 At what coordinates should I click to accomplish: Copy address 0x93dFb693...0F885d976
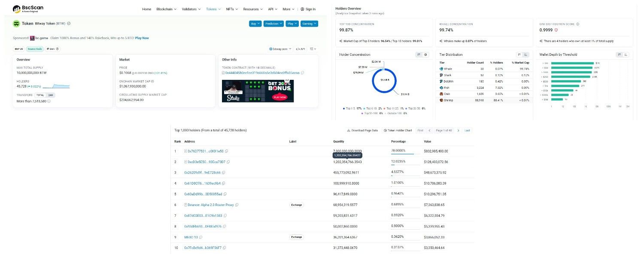[x=225, y=226]
